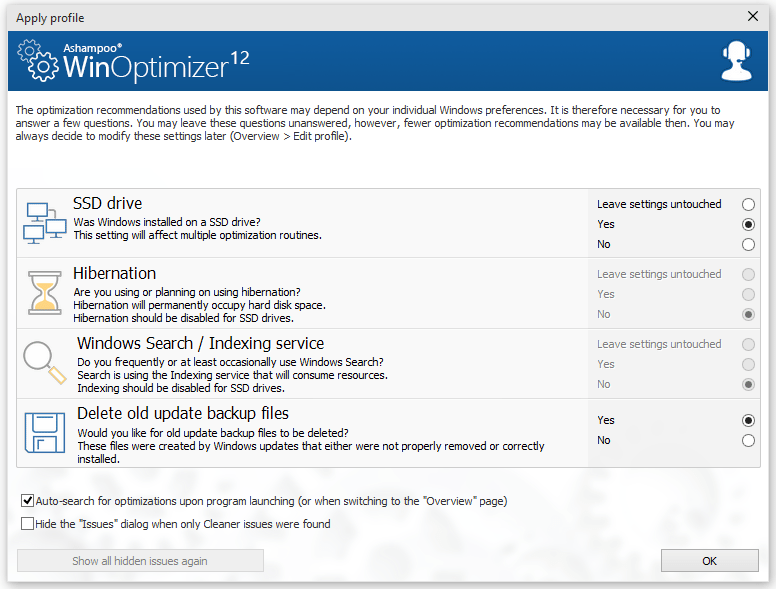Click the 'Apply profile' window title
Viewport: 776px width, 589px height.
(x=50, y=18)
